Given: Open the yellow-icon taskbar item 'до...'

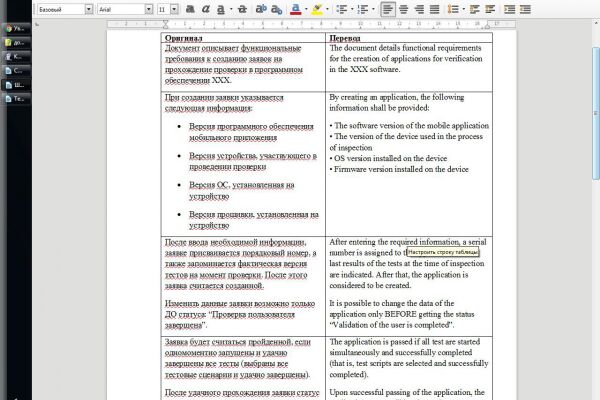Looking at the screenshot, I should (15, 42).
